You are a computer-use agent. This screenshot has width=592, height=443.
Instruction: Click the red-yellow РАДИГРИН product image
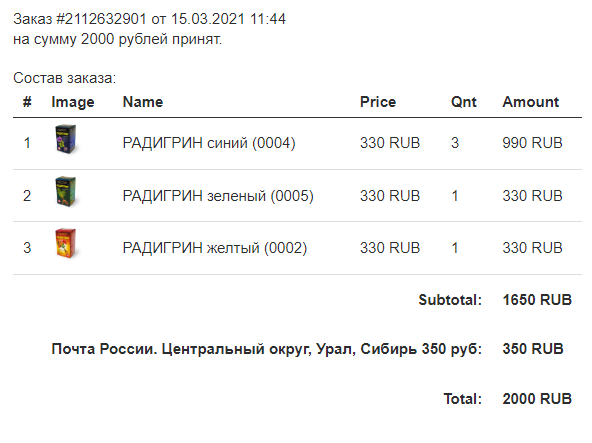(66, 244)
